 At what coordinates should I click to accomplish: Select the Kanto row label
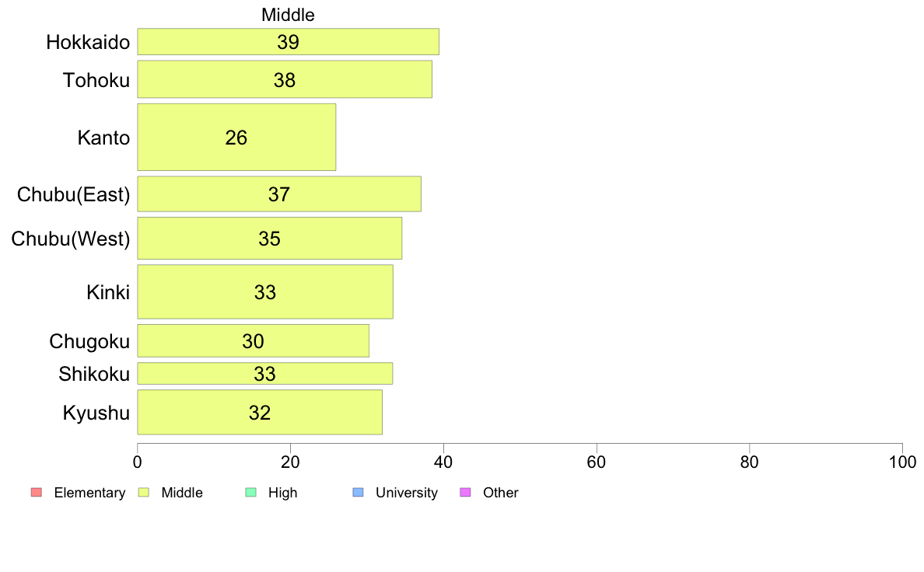coord(103,138)
